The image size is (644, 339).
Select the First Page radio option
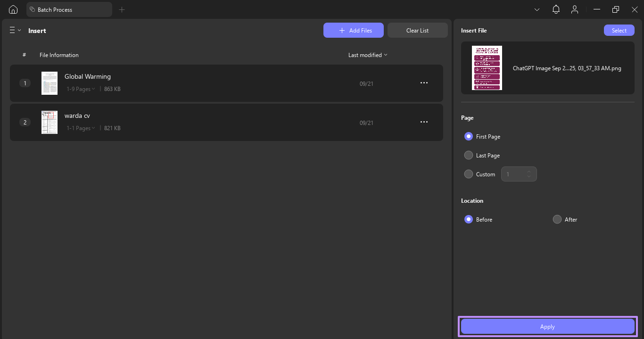(x=469, y=136)
